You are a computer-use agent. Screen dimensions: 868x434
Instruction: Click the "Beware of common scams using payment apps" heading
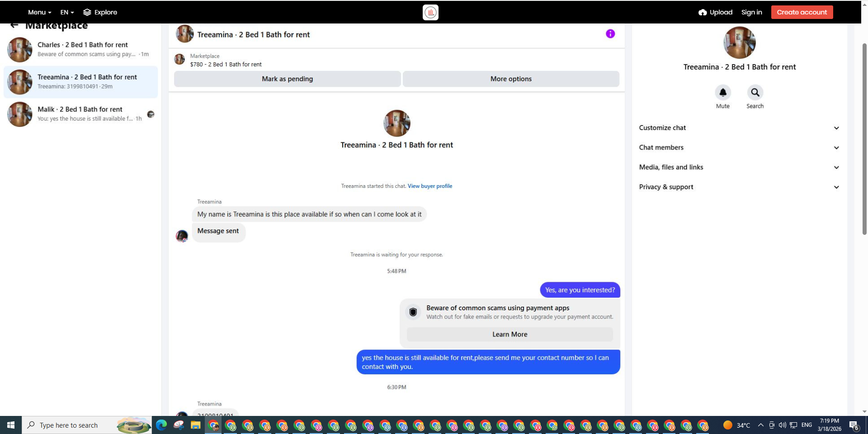498,308
